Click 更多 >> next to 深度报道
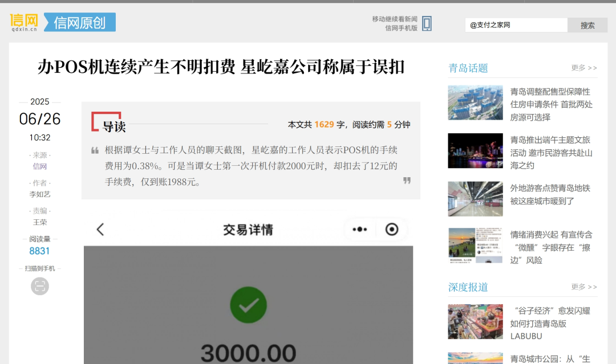This screenshot has width=616, height=364. (584, 287)
